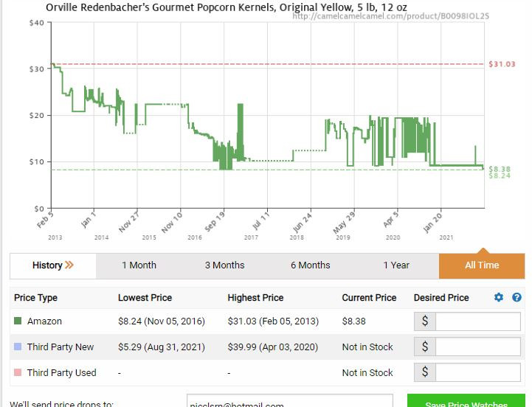Click the Amazon current price $8.38

tap(354, 321)
